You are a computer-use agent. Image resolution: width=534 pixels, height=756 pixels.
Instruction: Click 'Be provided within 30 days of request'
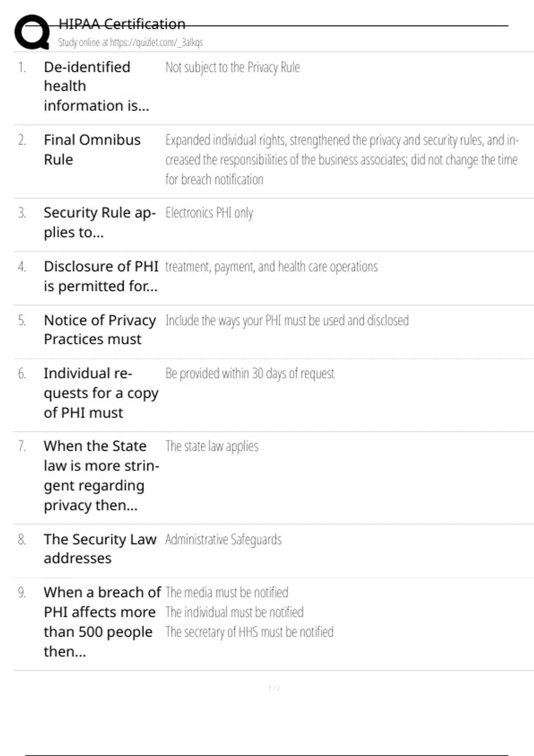(x=250, y=374)
